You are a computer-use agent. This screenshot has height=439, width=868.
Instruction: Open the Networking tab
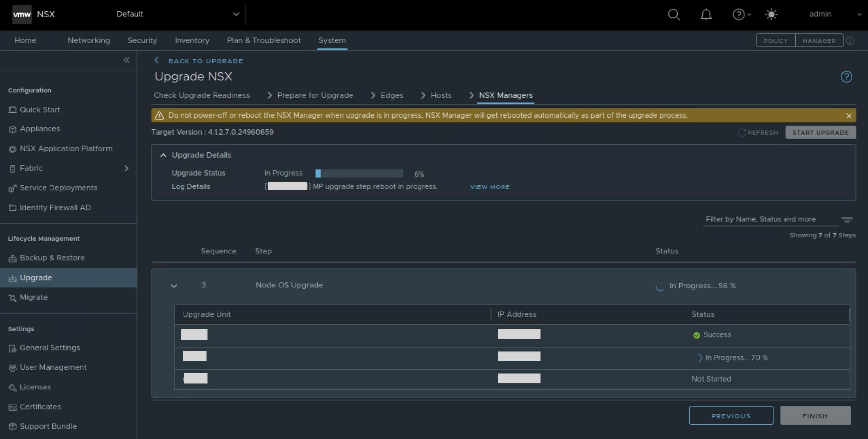point(89,40)
